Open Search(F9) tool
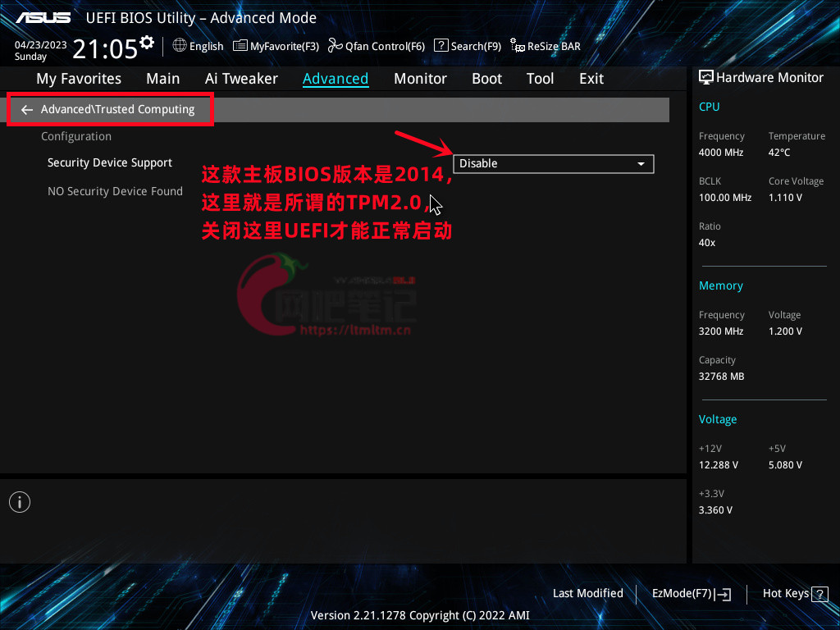The image size is (840, 630). pos(467,46)
